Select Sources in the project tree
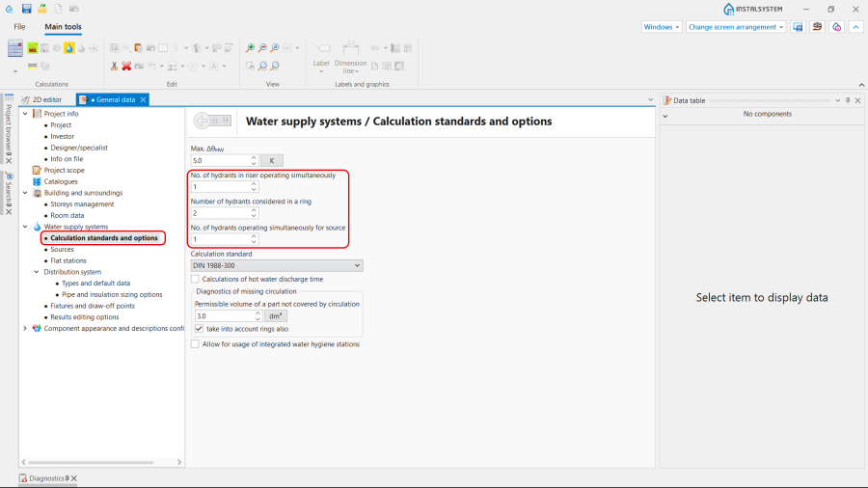The image size is (868, 488). [x=62, y=249]
